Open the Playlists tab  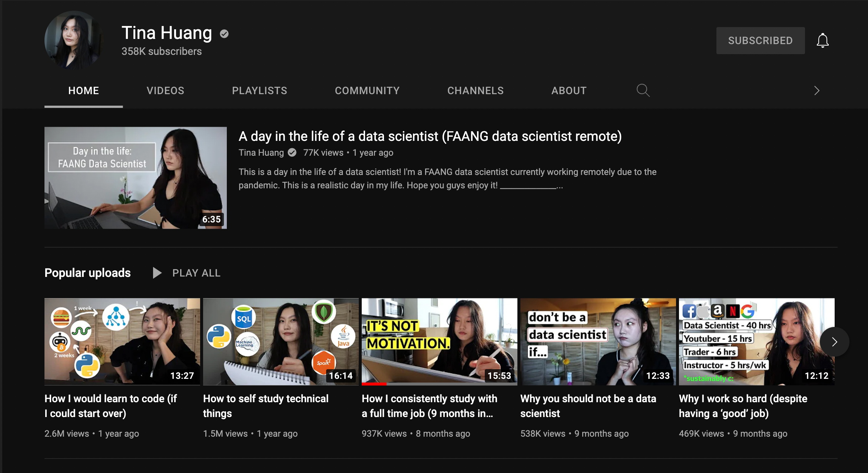tap(259, 90)
